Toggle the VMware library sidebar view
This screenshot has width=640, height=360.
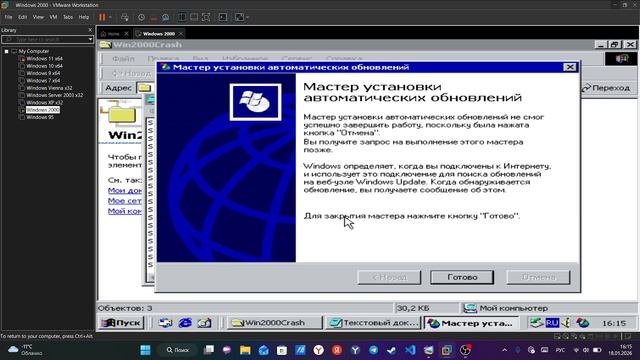point(182,17)
